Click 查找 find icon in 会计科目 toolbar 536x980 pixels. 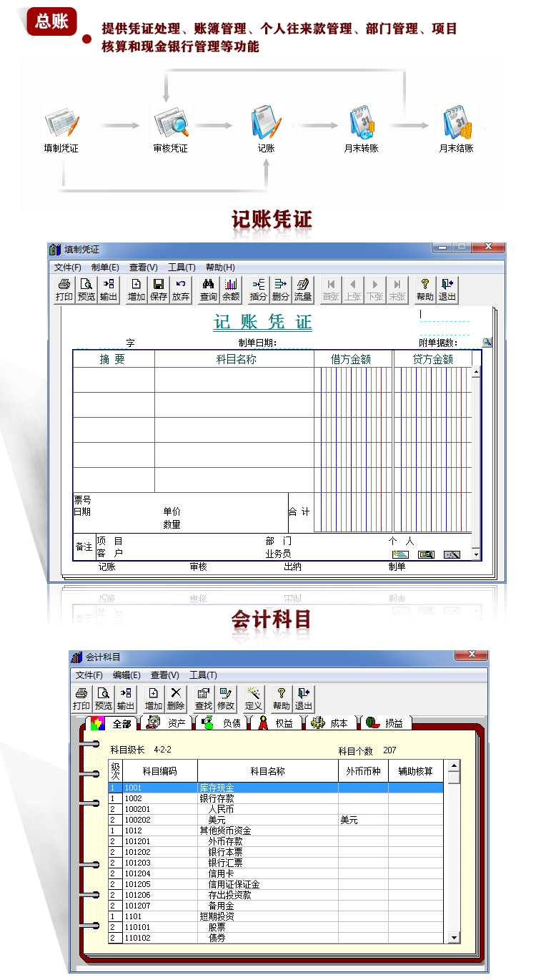[204, 699]
